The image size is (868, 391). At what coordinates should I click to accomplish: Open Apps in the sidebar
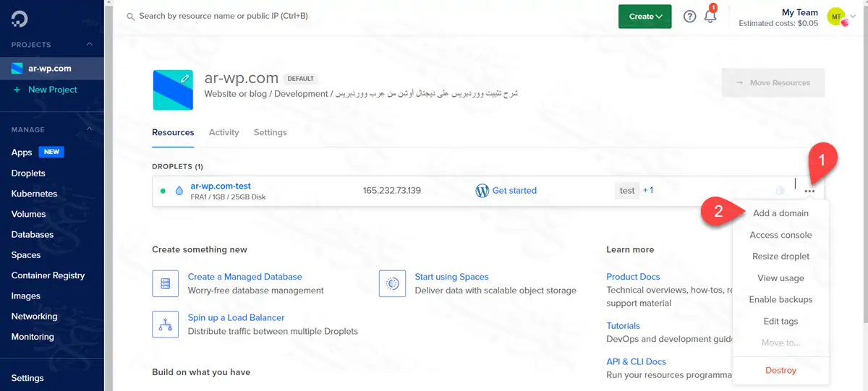tap(22, 152)
